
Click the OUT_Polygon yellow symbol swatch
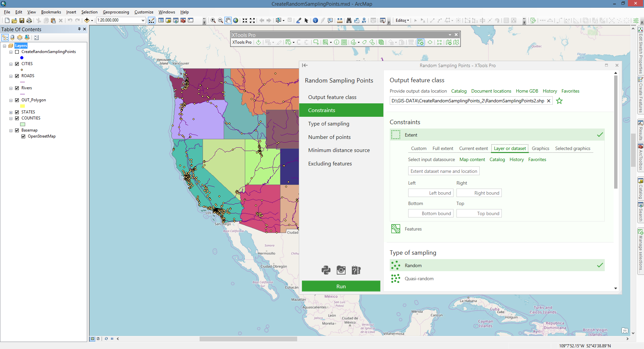(22, 106)
